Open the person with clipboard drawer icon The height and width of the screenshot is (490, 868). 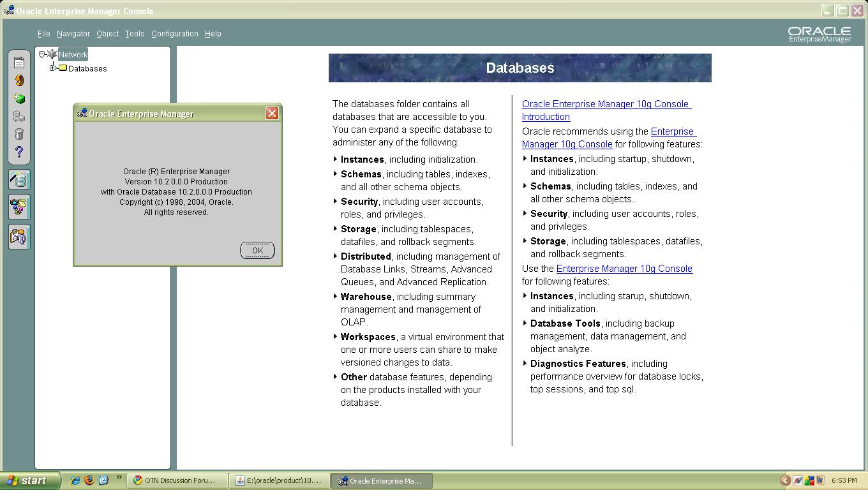[x=19, y=237]
